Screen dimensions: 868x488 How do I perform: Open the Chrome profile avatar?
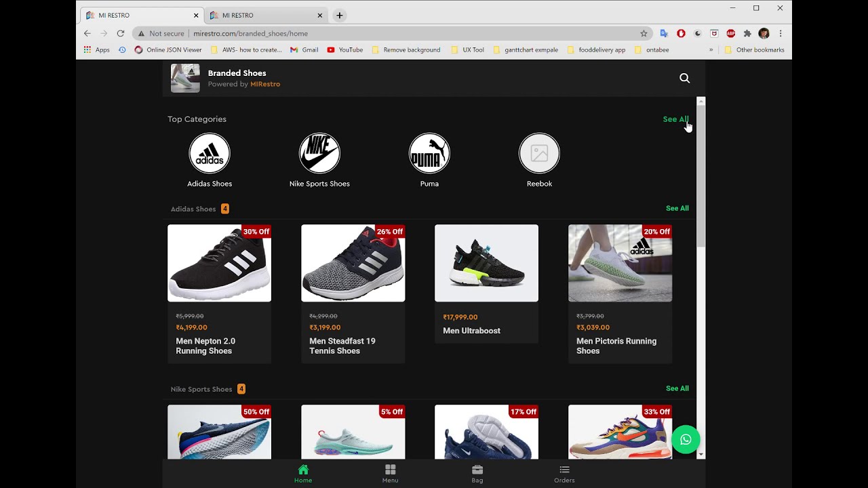[x=764, y=33]
